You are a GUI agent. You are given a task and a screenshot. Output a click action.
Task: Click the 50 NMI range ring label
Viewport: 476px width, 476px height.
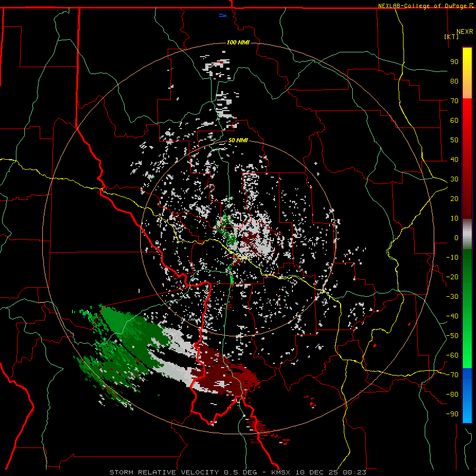pos(238,140)
